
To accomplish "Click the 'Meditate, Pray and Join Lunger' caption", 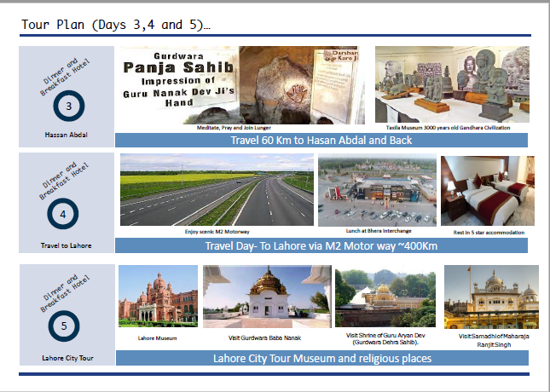I will coord(239,128).
